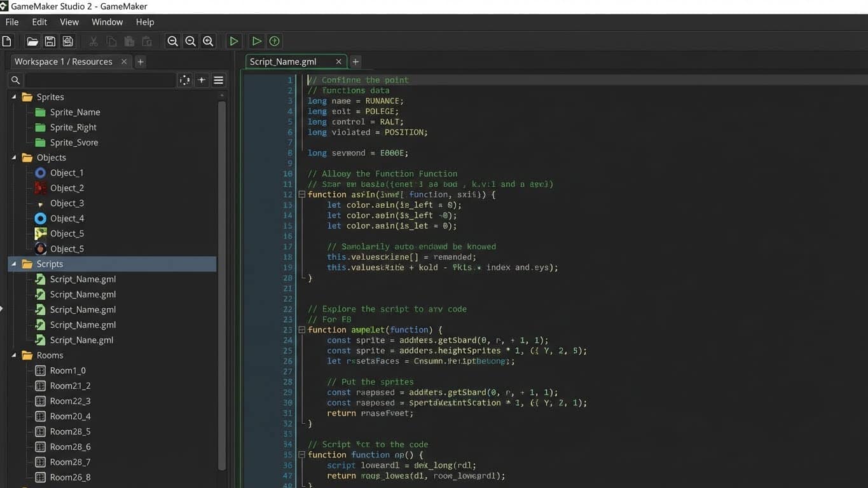Open the Window menu

pyautogui.click(x=107, y=22)
